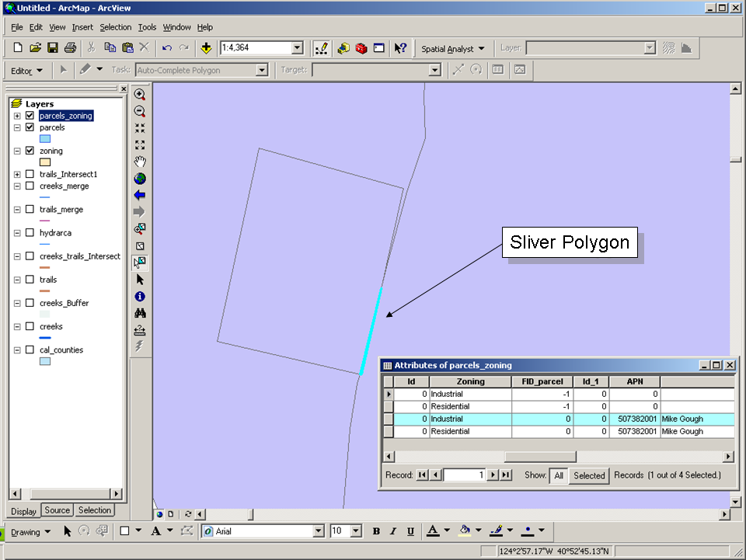
Task: Uncheck the zoning layer checkbox
Action: 30,151
